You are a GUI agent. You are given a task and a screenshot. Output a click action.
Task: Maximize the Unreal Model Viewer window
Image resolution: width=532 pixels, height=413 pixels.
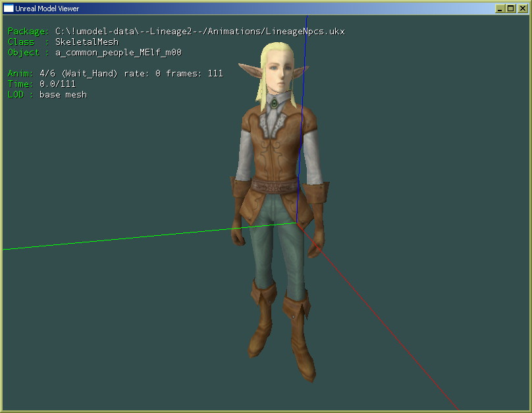click(511, 9)
